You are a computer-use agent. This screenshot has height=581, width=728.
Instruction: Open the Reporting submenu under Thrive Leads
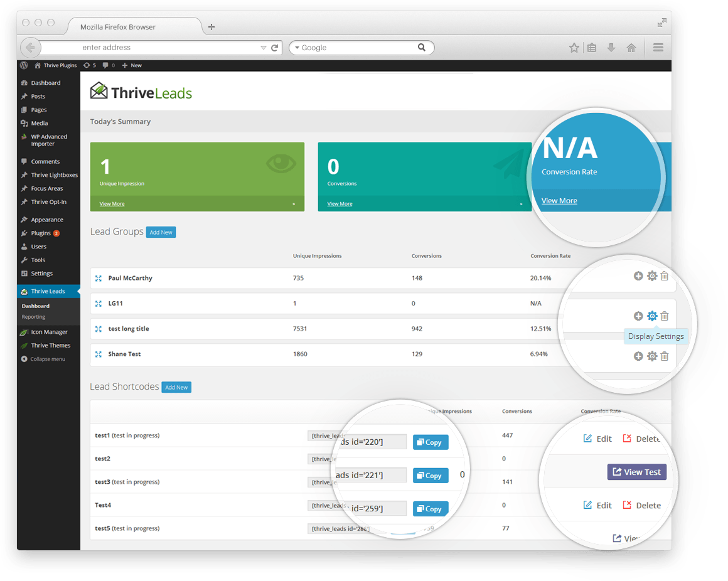click(x=33, y=317)
